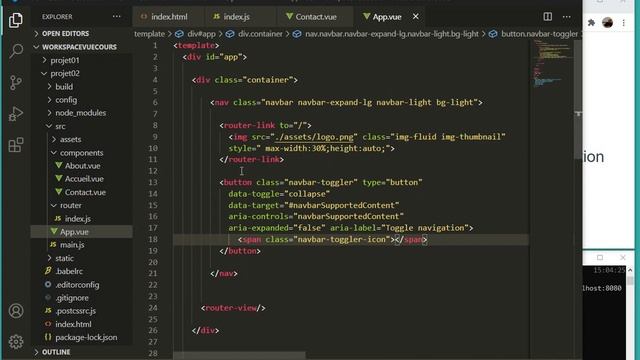Expand the Outline section
The width and height of the screenshot is (640, 360).
click(56, 352)
